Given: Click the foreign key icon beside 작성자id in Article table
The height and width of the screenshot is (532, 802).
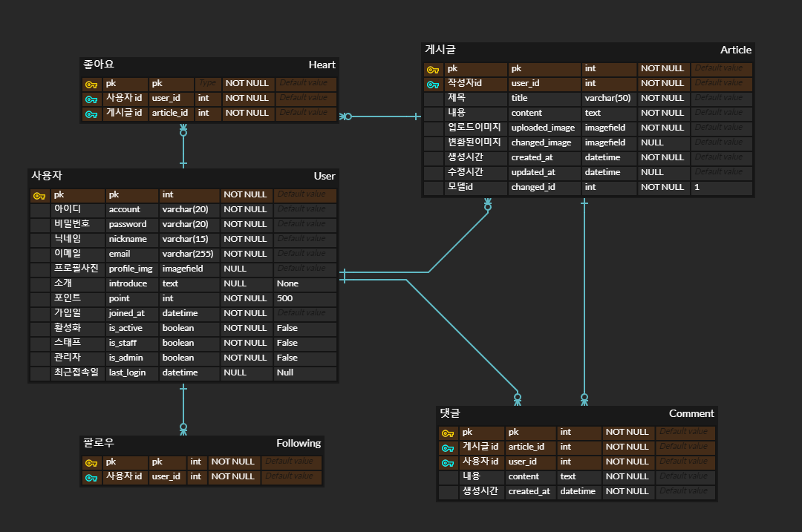Looking at the screenshot, I should coord(433,85).
